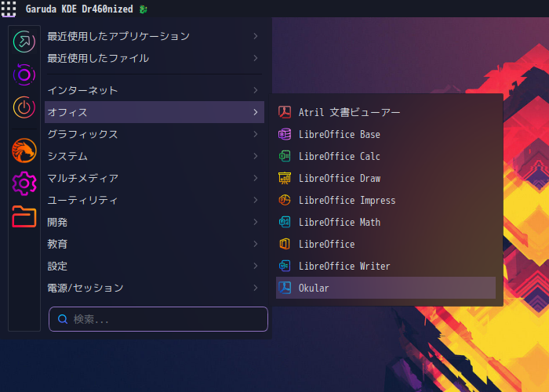Expand chevron for ユーティリティ
549x392 pixels.
(256, 200)
